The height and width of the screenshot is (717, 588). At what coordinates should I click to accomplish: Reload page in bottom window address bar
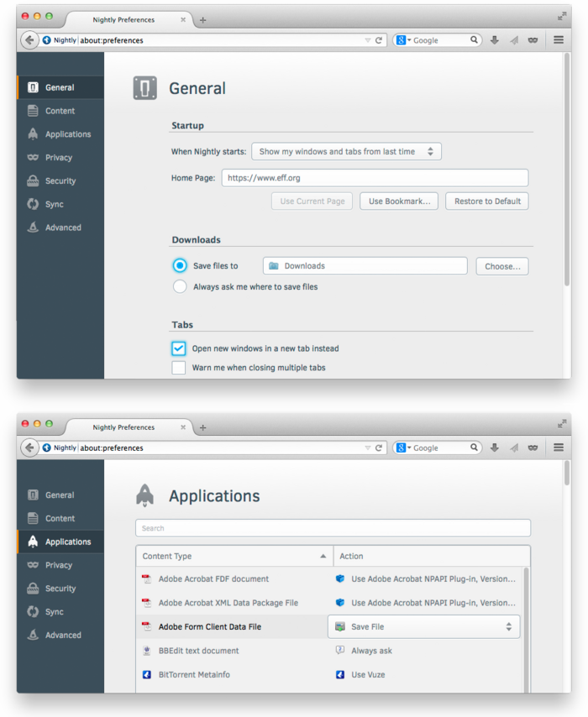[x=379, y=447]
